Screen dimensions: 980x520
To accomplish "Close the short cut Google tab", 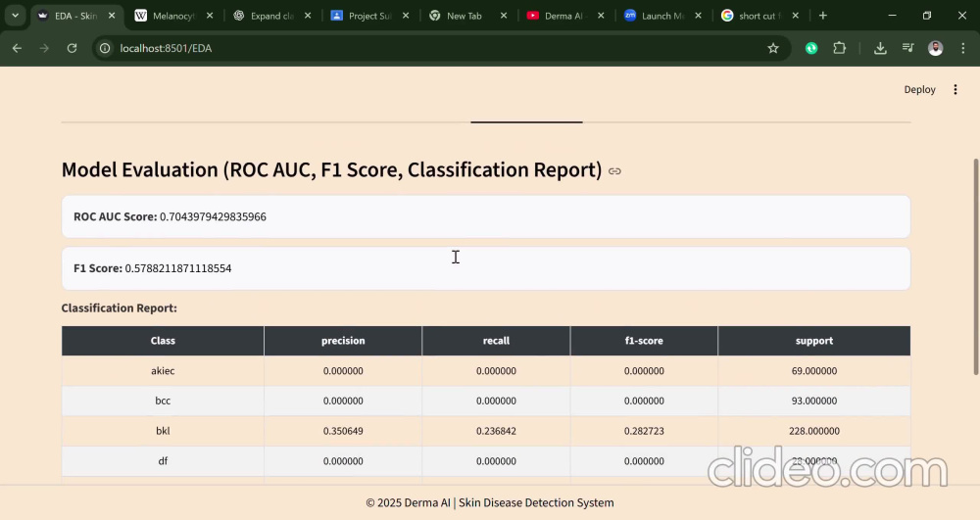I will tap(796, 16).
